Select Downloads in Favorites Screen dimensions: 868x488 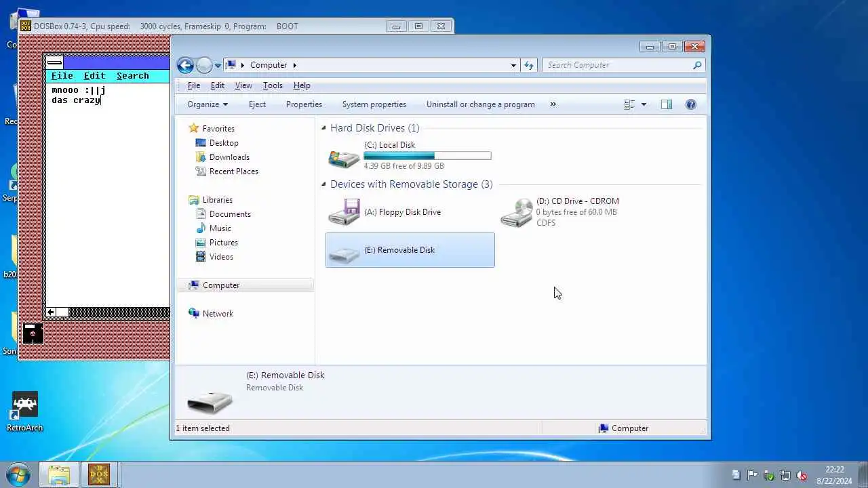point(229,157)
